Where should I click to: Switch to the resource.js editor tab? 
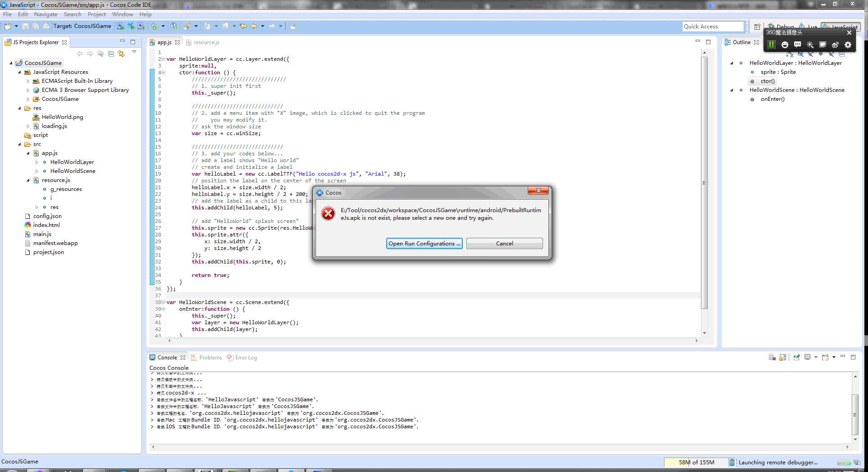pyautogui.click(x=203, y=42)
